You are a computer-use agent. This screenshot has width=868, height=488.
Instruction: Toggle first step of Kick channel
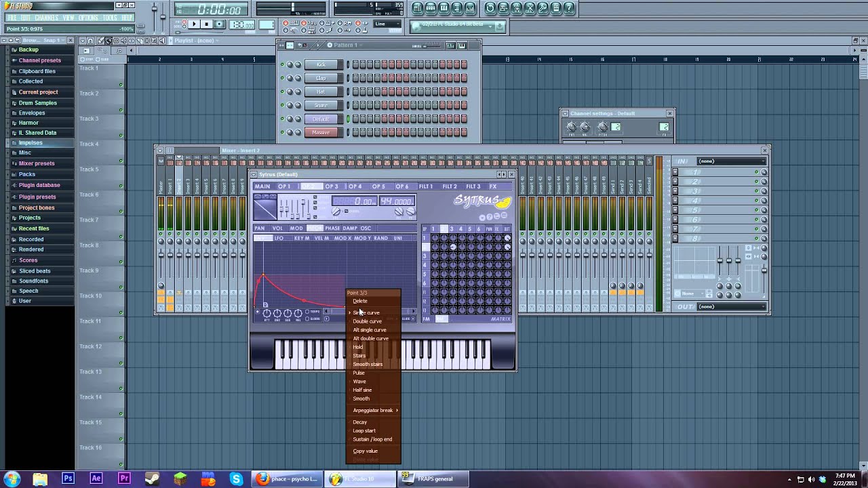(x=355, y=64)
